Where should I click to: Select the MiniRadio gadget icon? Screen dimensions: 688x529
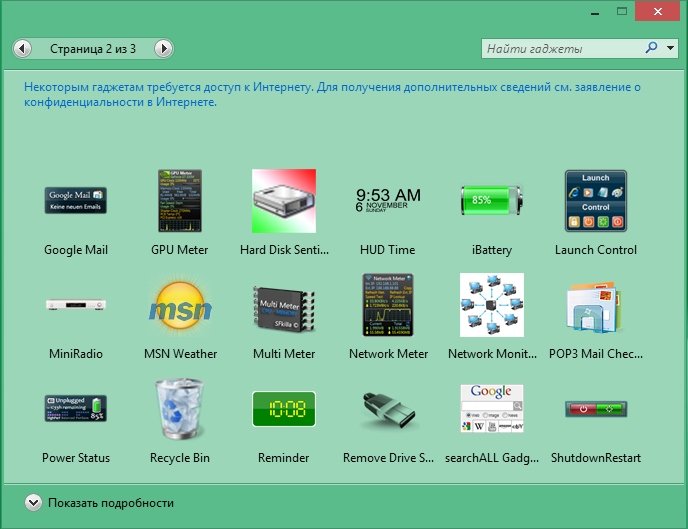(75, 304)
